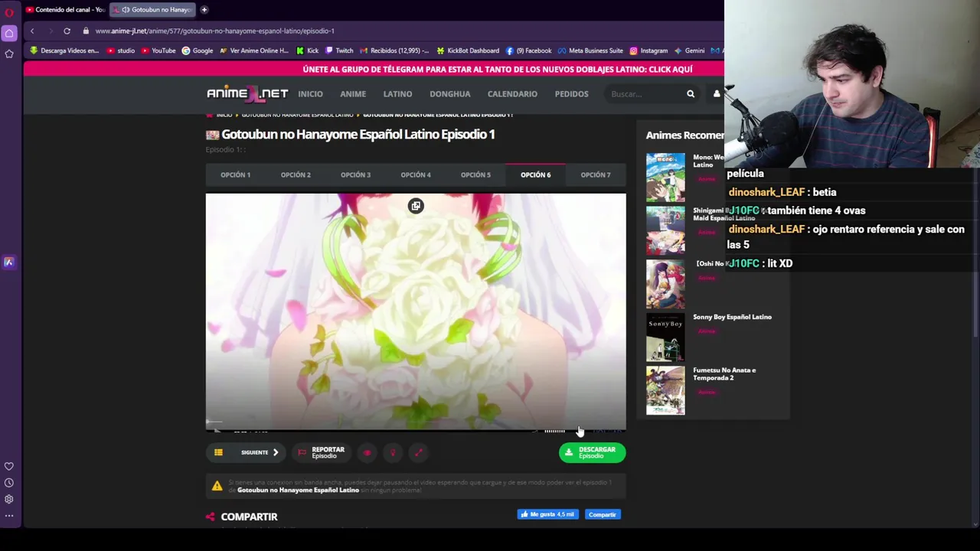
Task: Open the KickBot Dashboard bookmark
Action: (x=468, y=51)
